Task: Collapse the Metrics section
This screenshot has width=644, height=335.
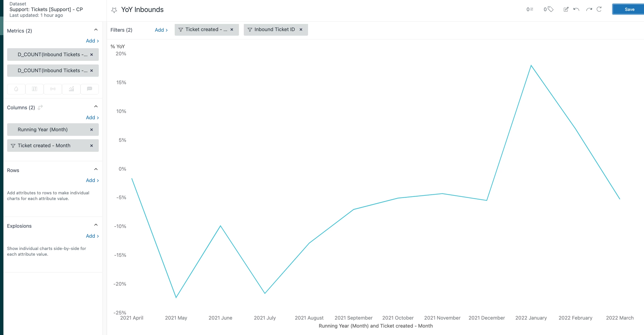Action: [x=96, y=30]
